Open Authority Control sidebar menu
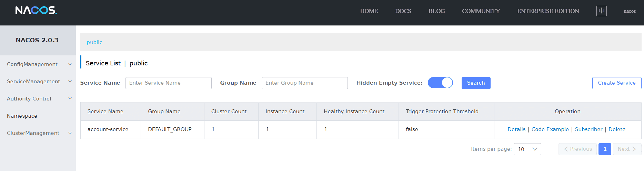 (x=38, y=99)
